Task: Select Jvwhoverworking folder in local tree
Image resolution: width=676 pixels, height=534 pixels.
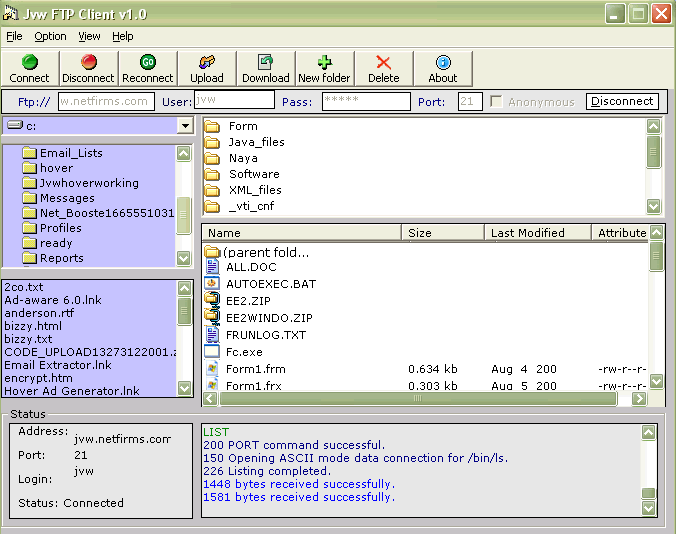Action: click(x=89, y=183)
